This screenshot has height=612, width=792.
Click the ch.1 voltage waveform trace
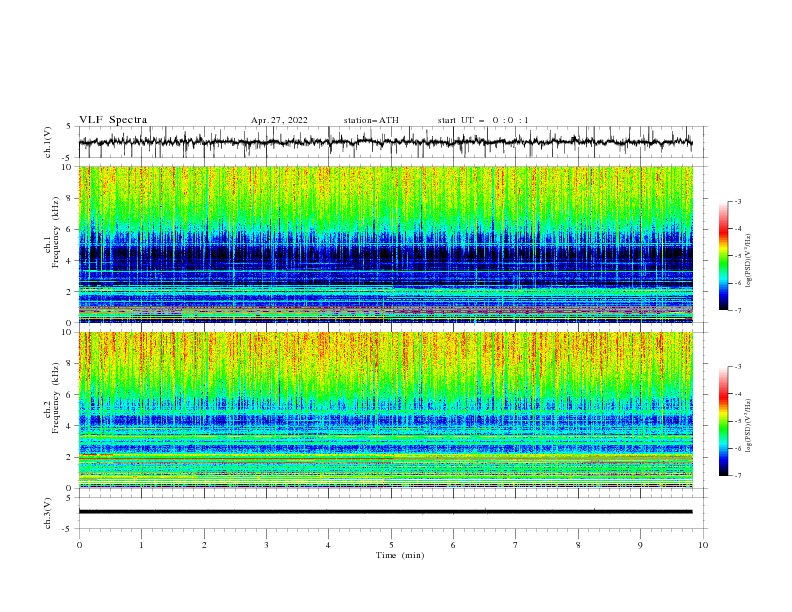[385, 142]
